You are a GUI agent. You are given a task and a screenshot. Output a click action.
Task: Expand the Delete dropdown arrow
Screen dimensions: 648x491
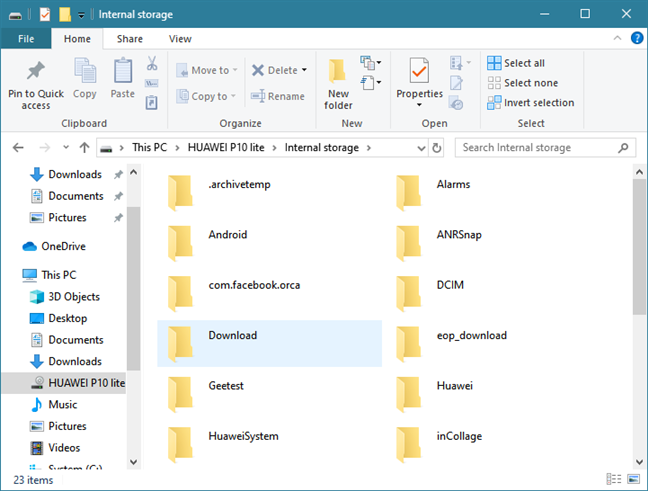coord(304,70)
